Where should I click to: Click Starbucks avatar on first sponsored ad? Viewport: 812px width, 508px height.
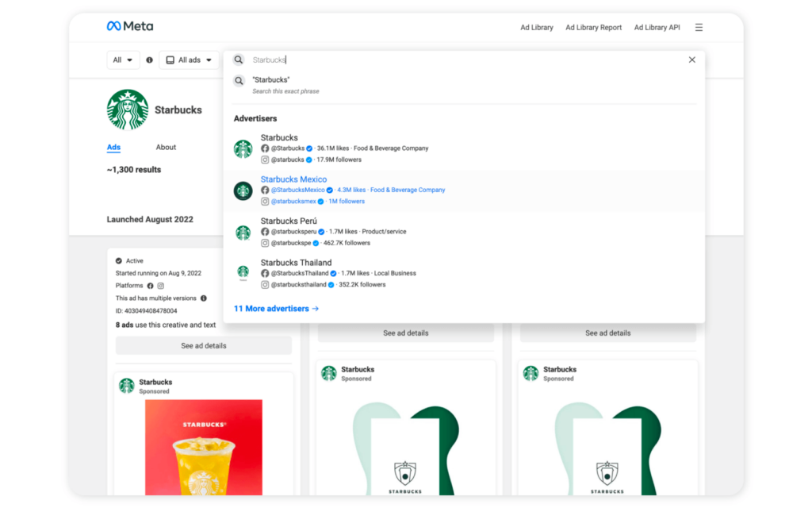pyautogui.click(x=126, y=386)
